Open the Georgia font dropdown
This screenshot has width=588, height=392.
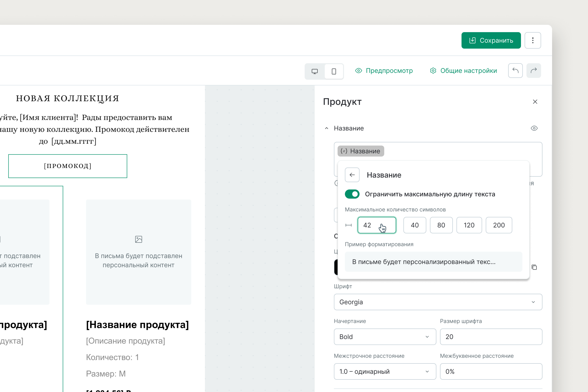pos(438,302)
